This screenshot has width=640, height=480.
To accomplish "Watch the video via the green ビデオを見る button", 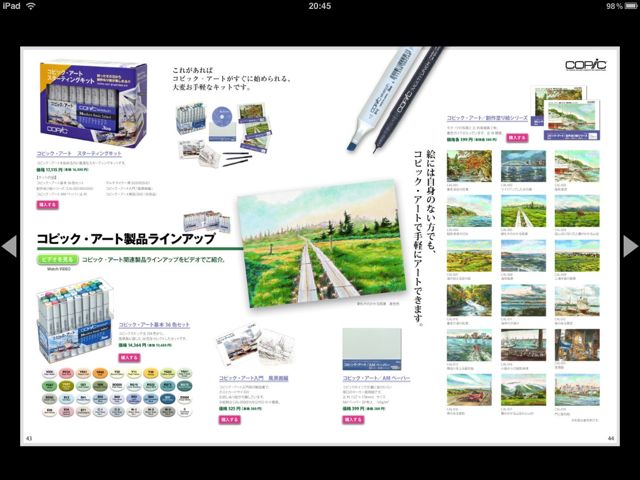I will pyautogui.click(x=58, y=260).
